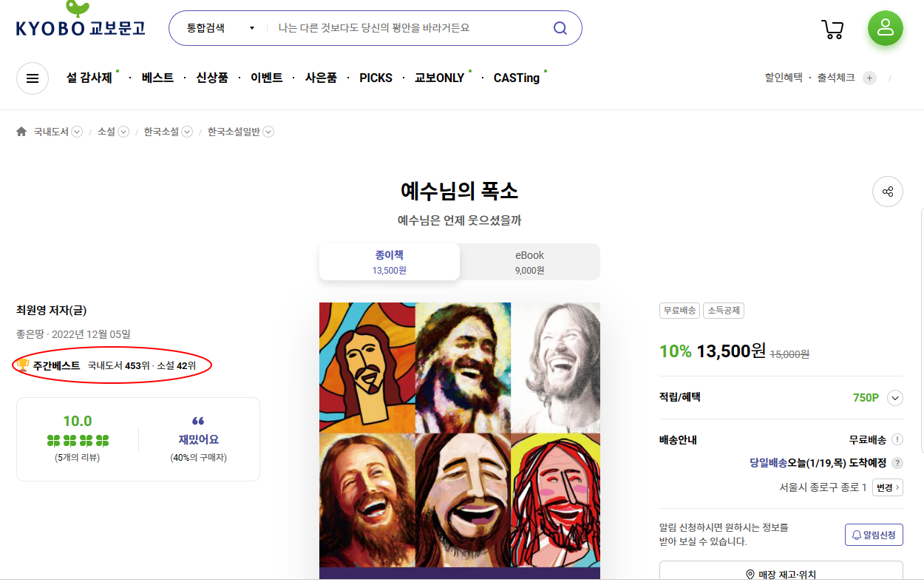Click the info icon beside 무료배송
Screen dimensions: 924x588
(x=897, y=439)
